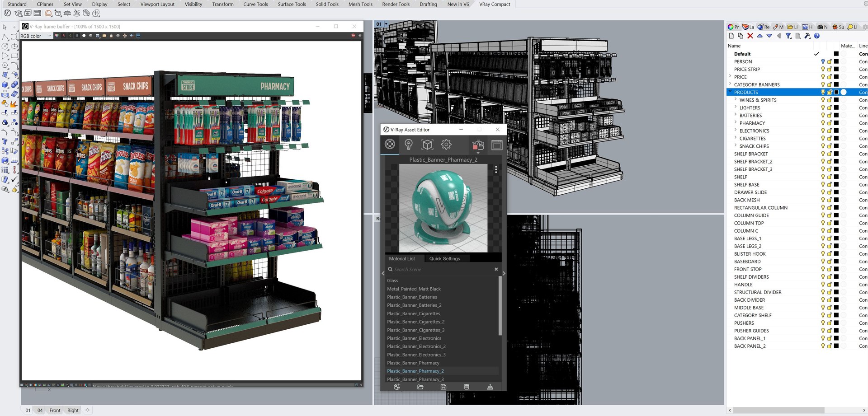Screen dimensions: 868x416
Task: Open the Re (Rendering) panel tab
Action: coord(764,27)
